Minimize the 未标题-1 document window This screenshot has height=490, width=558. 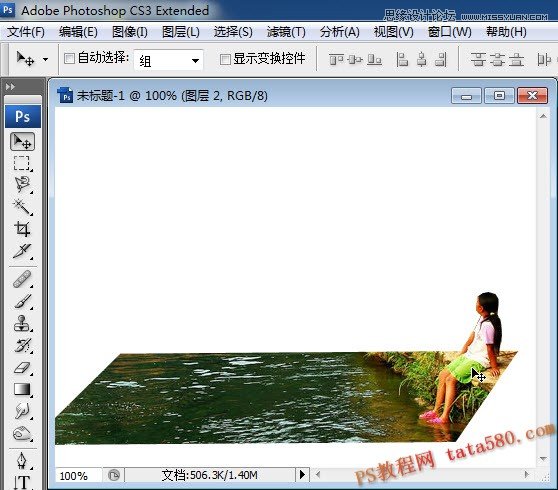click(x=466, y=96)
